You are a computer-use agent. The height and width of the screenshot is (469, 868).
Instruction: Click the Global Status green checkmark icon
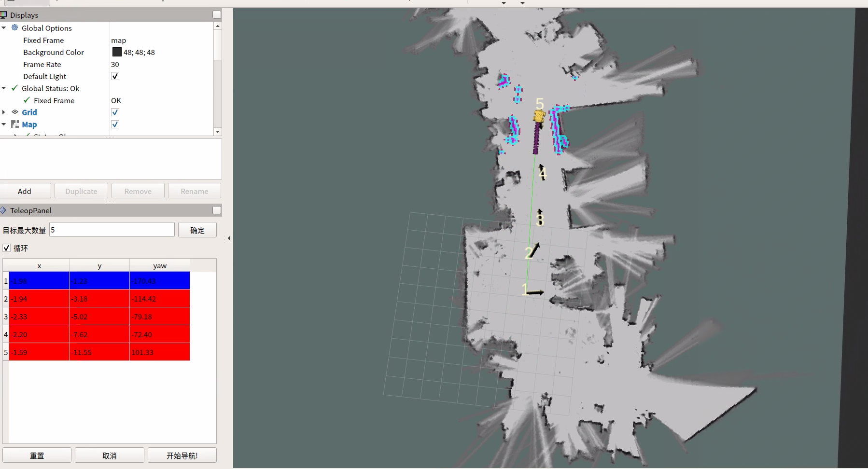click(x=15, y=88)
